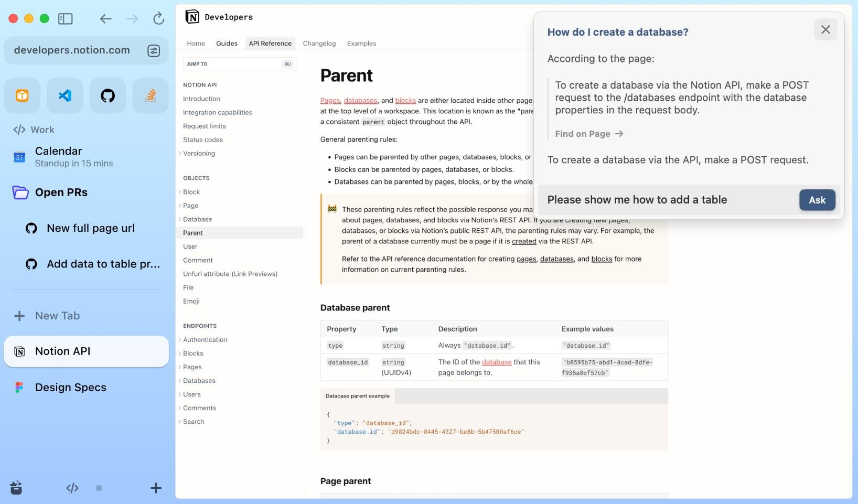
Task: Switch to the Design Specs tab
Action: (86, 387)
